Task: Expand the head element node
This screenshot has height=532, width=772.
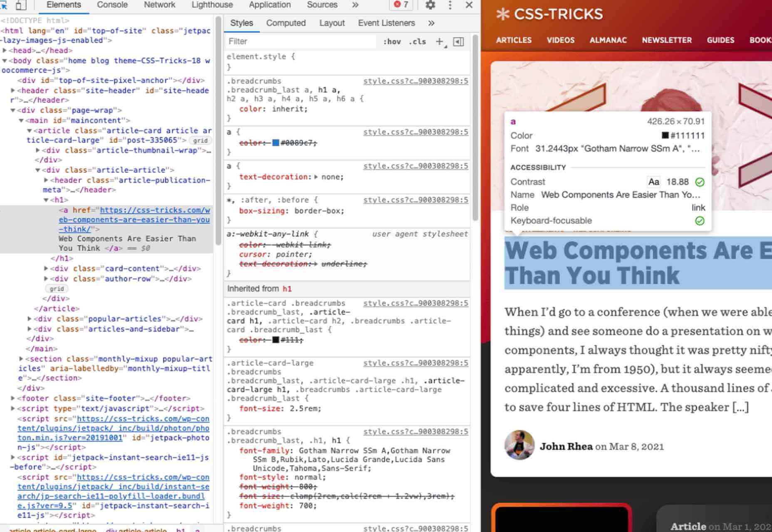Action: click(x=5, y=51)
